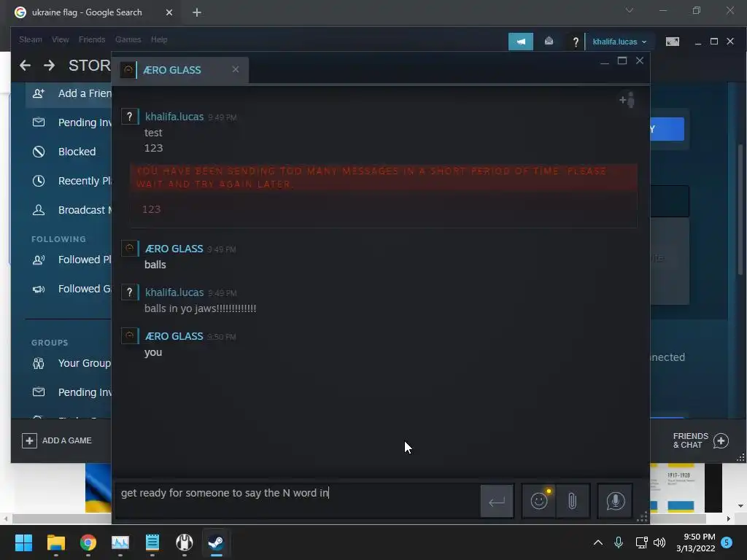Open Steam inbox envelope icon
This screenshot has height=560, width=747.
[x=549, y=42]
